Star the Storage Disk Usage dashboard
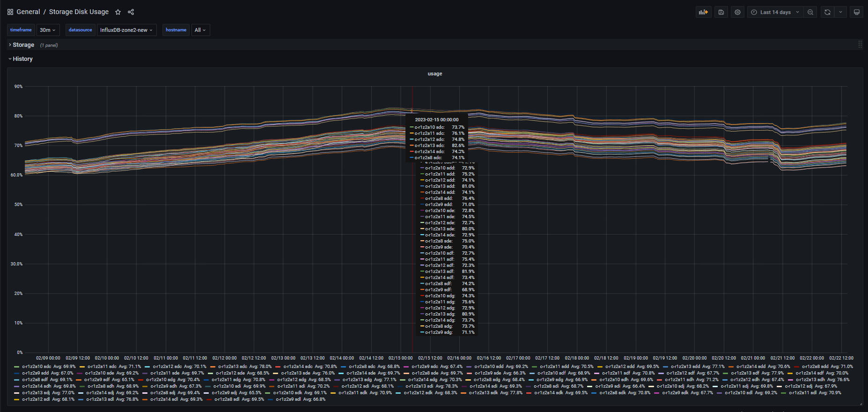Image resolution: width=868 pixels, height=412 pixels. [118, 12]
